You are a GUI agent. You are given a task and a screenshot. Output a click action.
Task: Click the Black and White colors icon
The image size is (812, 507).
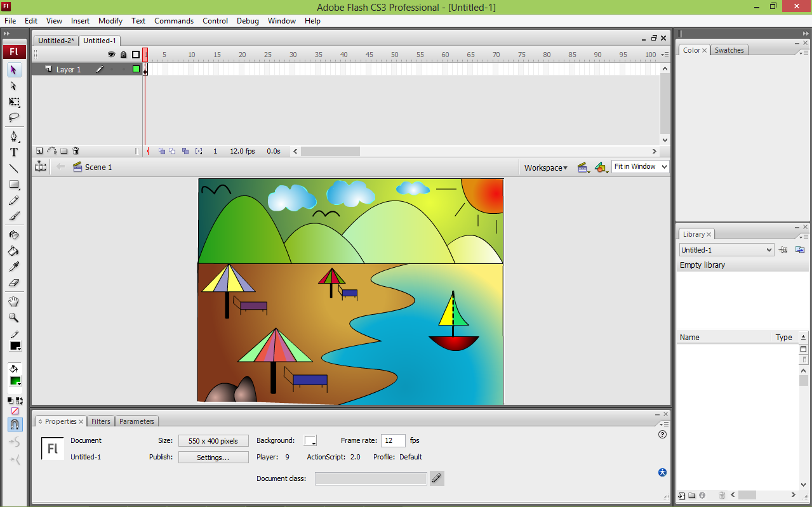[11, 400]
